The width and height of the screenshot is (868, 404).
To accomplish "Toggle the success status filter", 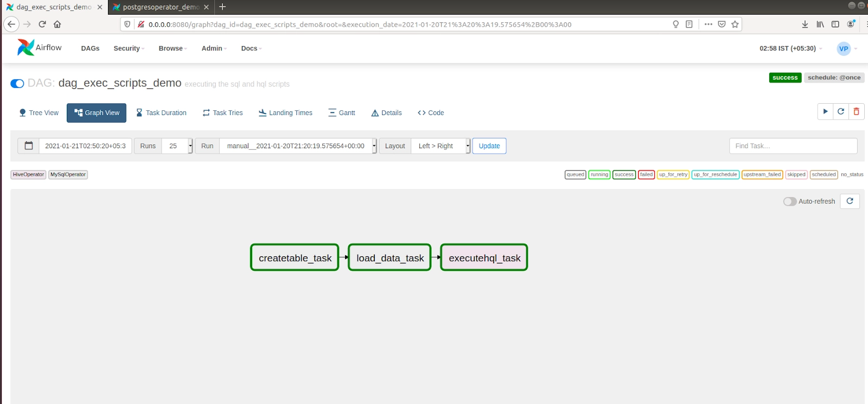I will 624,174.
